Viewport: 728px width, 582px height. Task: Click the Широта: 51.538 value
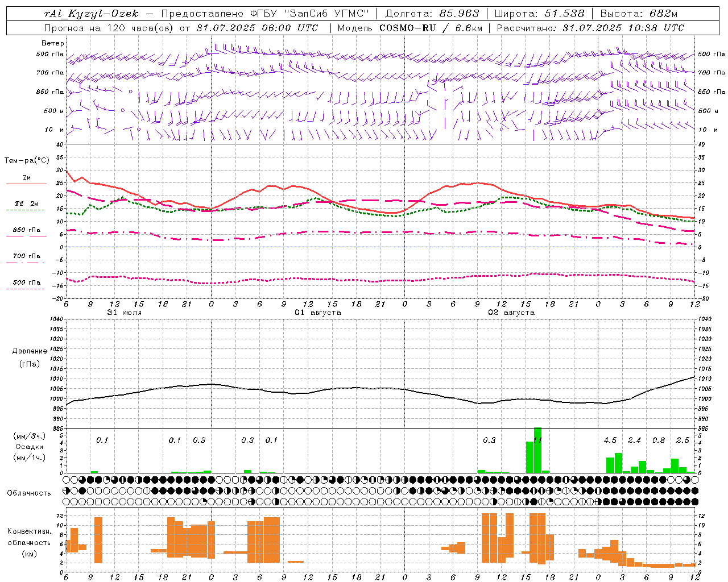click(x=539, y=14)
